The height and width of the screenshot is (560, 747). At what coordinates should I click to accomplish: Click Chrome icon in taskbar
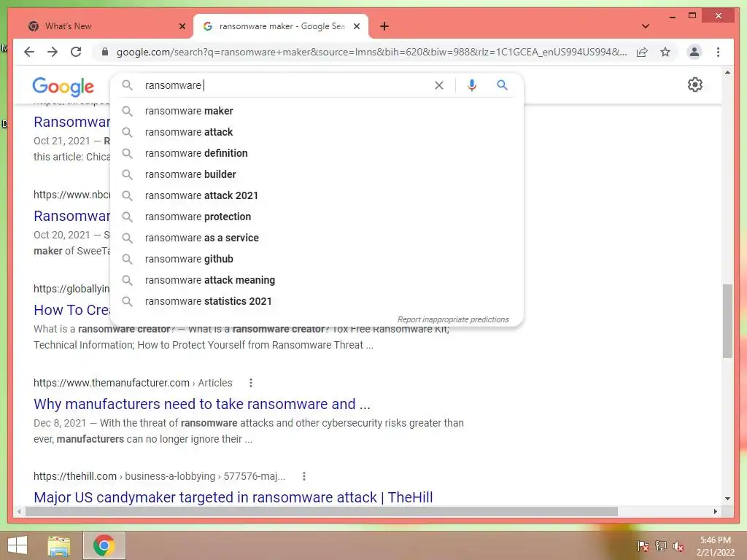pos(104,545)
